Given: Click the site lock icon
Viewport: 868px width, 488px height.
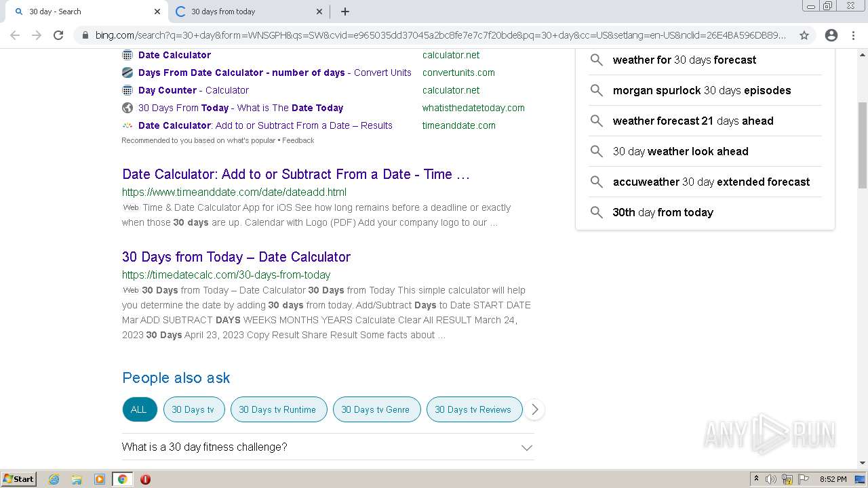Looking at the screenshot, I should [x=85, y=35].
